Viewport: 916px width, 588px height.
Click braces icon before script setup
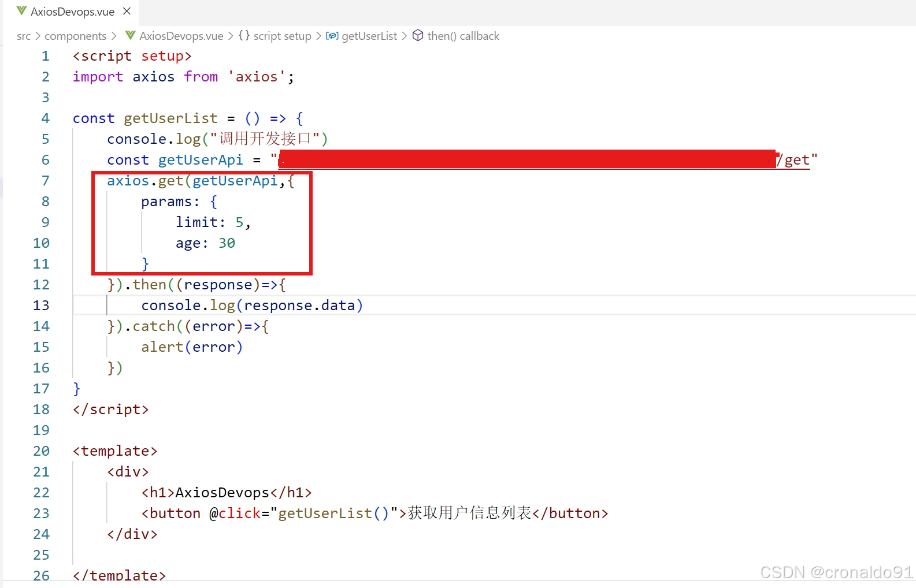[x=244, y=36]
